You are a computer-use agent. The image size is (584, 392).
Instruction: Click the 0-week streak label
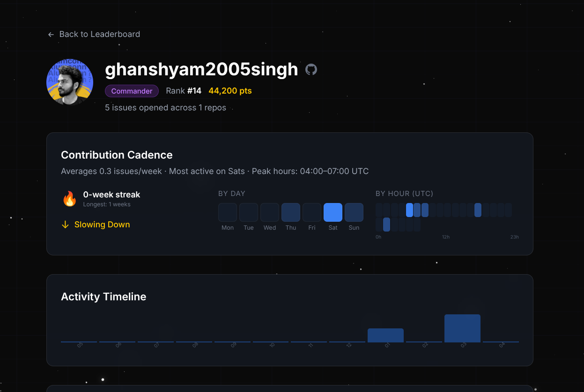[x=111, y=195]
